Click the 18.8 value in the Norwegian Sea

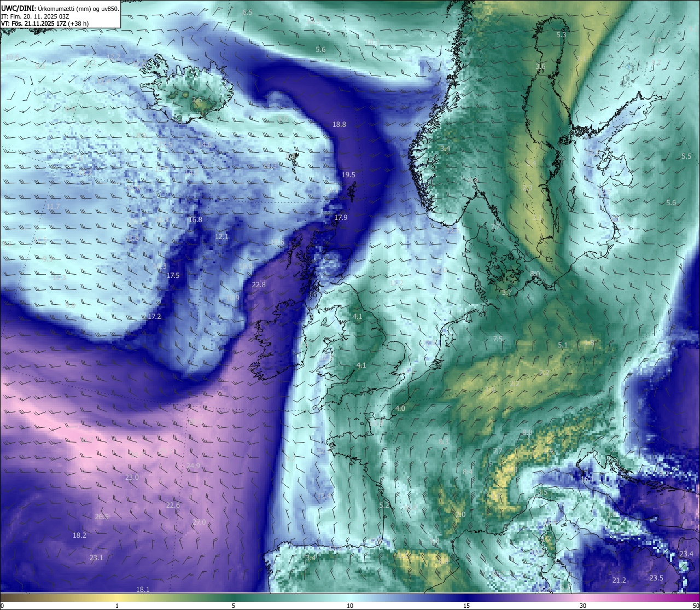[339, 124]
